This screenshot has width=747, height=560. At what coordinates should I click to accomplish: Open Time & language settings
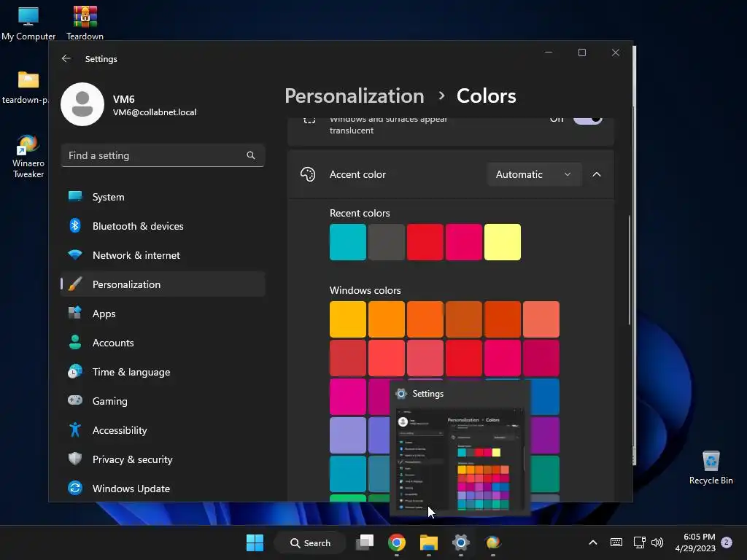pyautogui.click(x=163, y=372)
